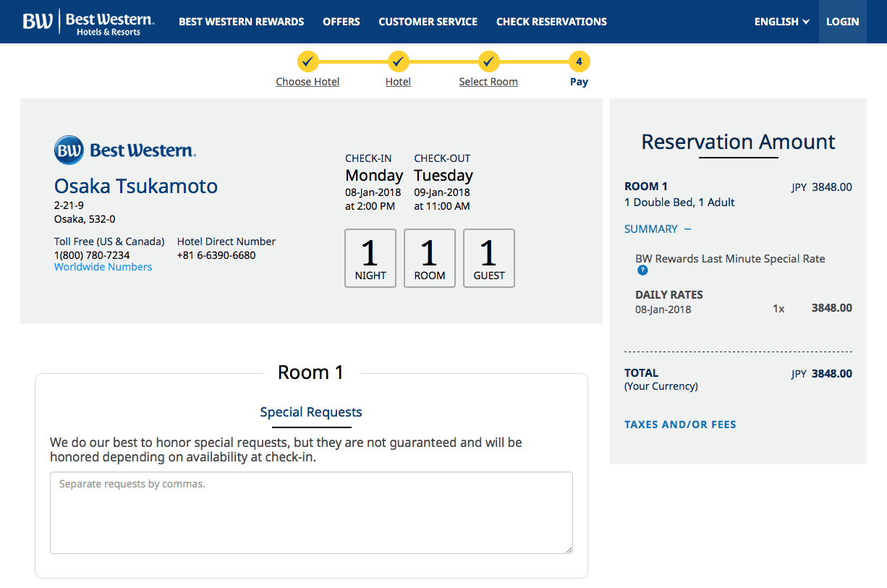
Task: Click inside the Special Requests text box
Action: 311,513
